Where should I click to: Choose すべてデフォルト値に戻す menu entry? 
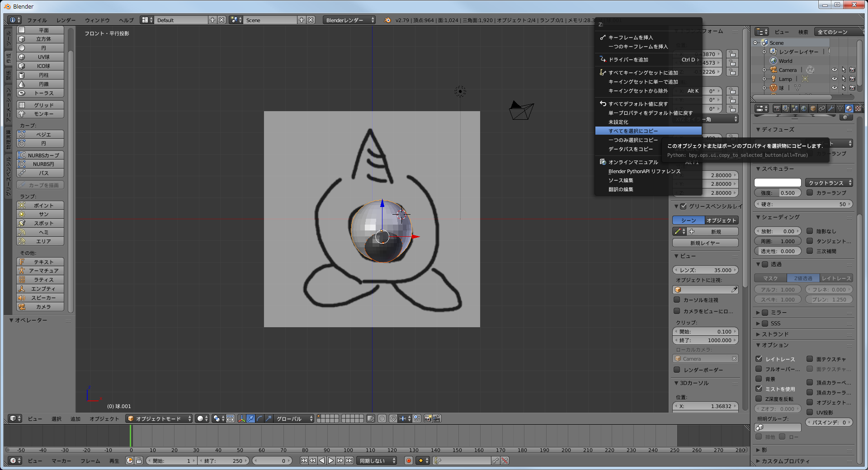[648, 104]
